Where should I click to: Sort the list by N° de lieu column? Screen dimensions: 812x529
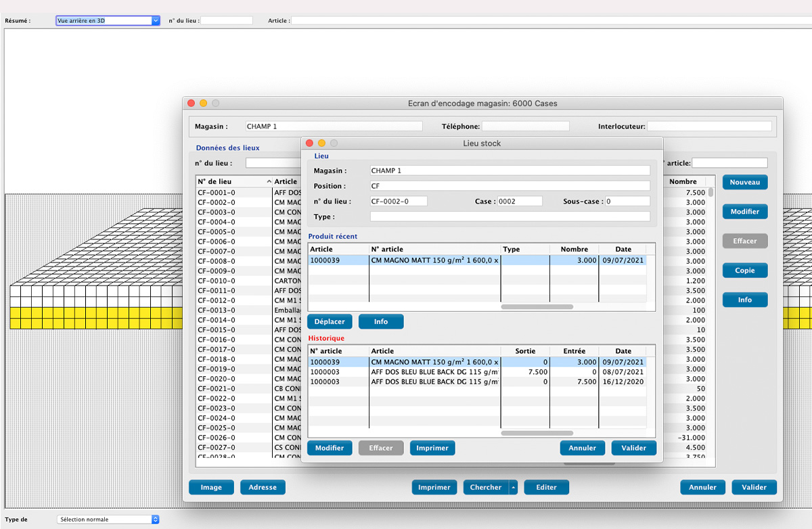223,181
